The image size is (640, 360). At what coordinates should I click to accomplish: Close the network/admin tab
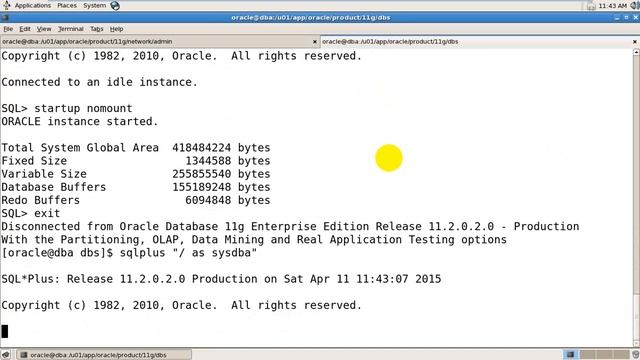coord(315,42)
